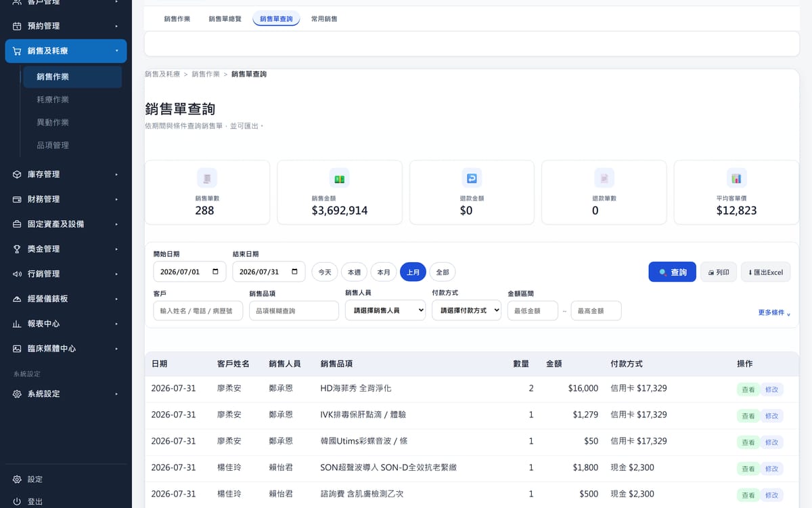
Task: Click the 最低金額 input field
Action: click(x=533, y=310)
